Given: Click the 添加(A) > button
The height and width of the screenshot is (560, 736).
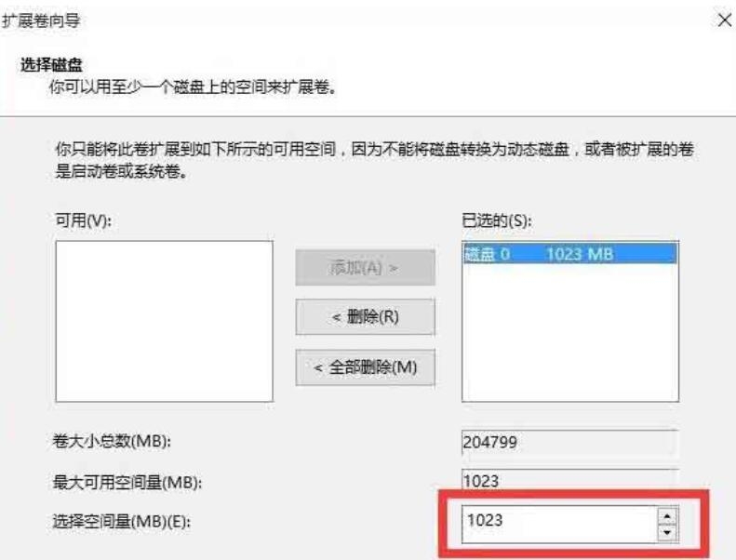Looking at the screenshot, I should pyautogui.click(x=365, y=268).
